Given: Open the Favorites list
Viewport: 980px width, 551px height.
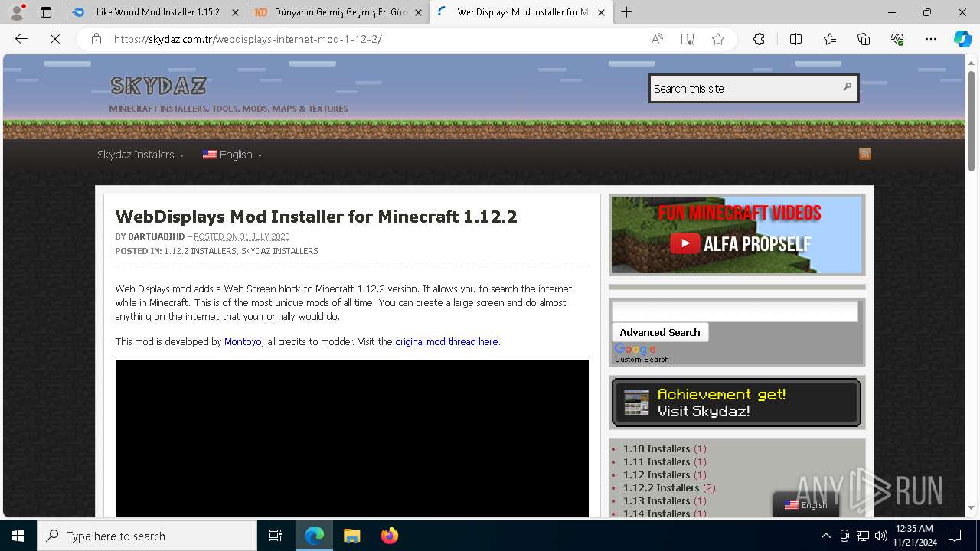Looking at the screenshot, I should click(x=830, y=39).
